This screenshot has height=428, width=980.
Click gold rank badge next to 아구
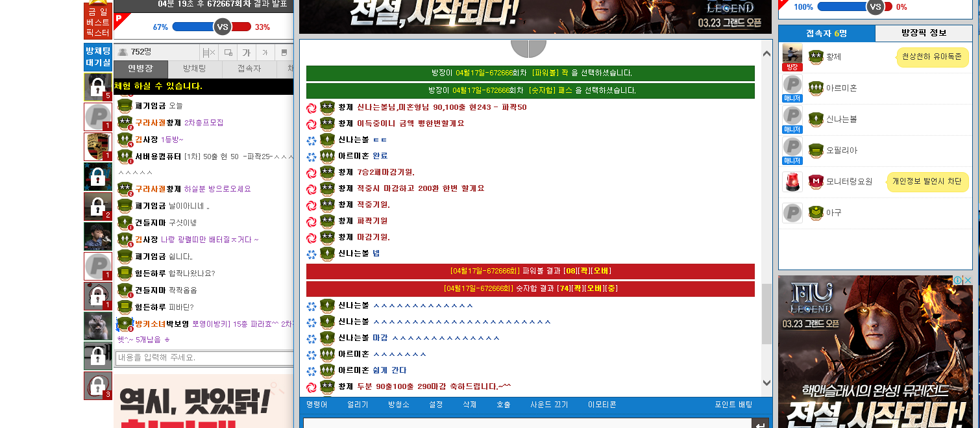816,212
